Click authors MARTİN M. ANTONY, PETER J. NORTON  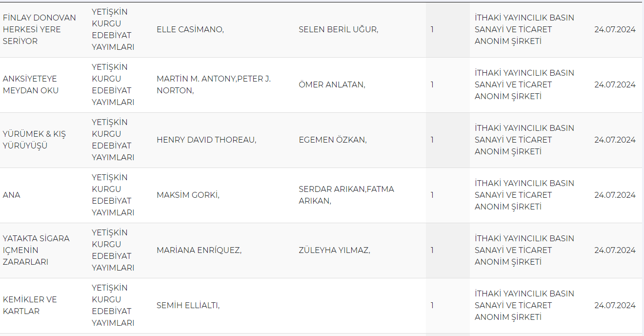[214, 84]
